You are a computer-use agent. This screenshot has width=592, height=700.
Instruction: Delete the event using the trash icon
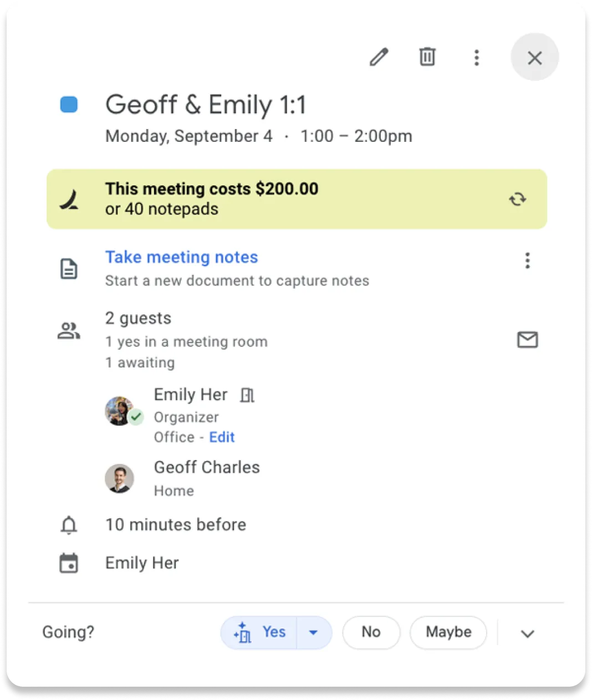(x=427, y=57)
